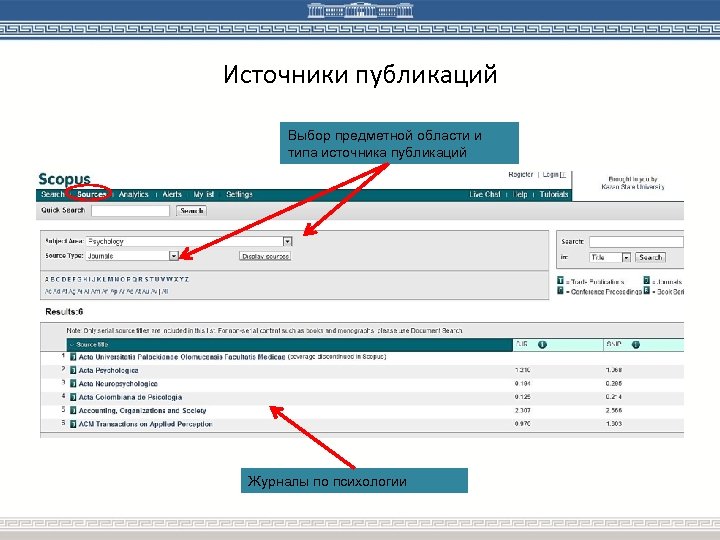The image size is (720, 540).
Task: Click the Journals legend icon
Action: (x=647, y=281)
